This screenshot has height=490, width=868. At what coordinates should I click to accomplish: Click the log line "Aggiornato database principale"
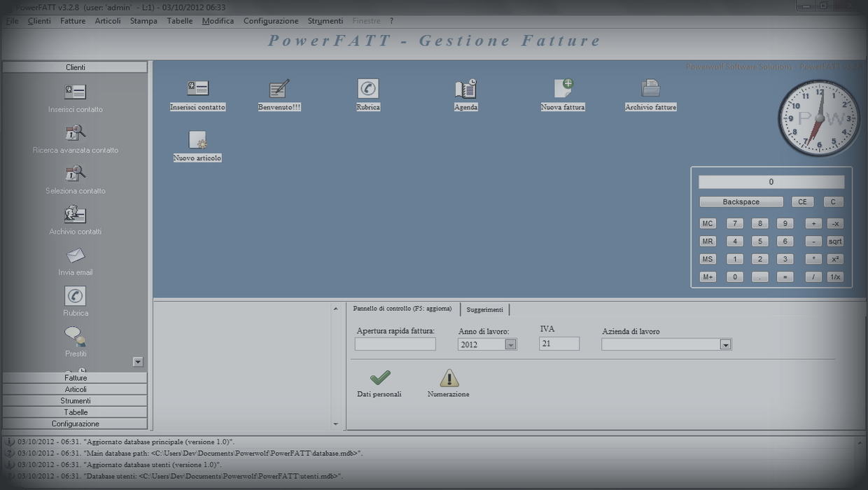[126, 442]
